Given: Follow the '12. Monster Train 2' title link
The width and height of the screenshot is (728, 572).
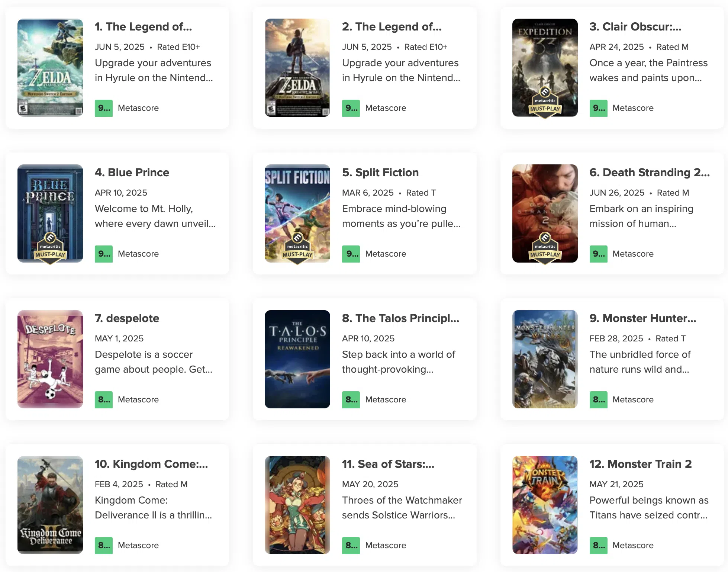Looking at the screenshot, I should (x=640, y=464).
